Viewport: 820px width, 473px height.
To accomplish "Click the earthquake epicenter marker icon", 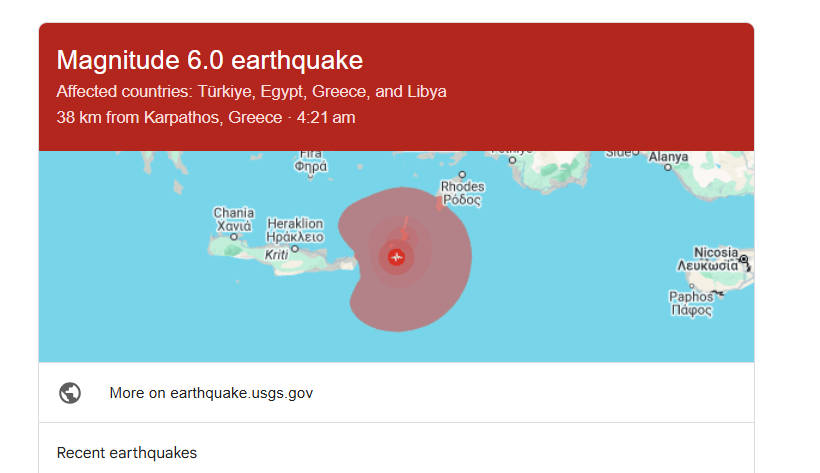I will click(397, 257).
